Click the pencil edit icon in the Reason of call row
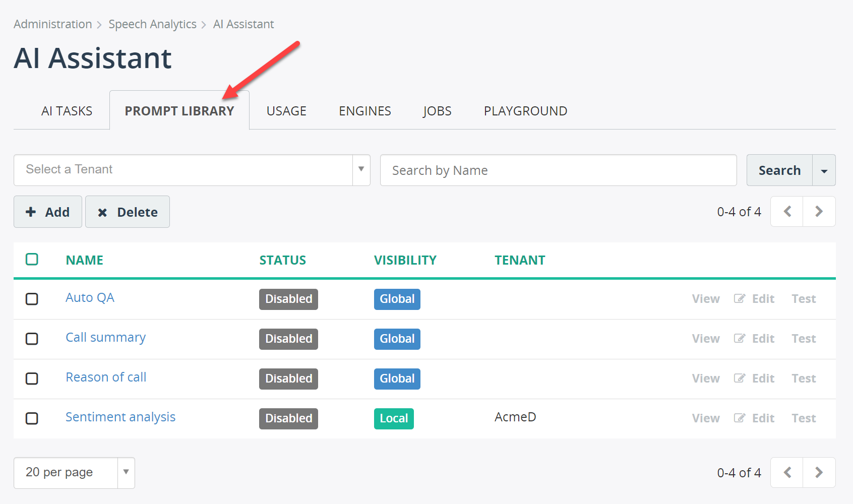Viewport: 853px width, 504px height. (740, 378)
